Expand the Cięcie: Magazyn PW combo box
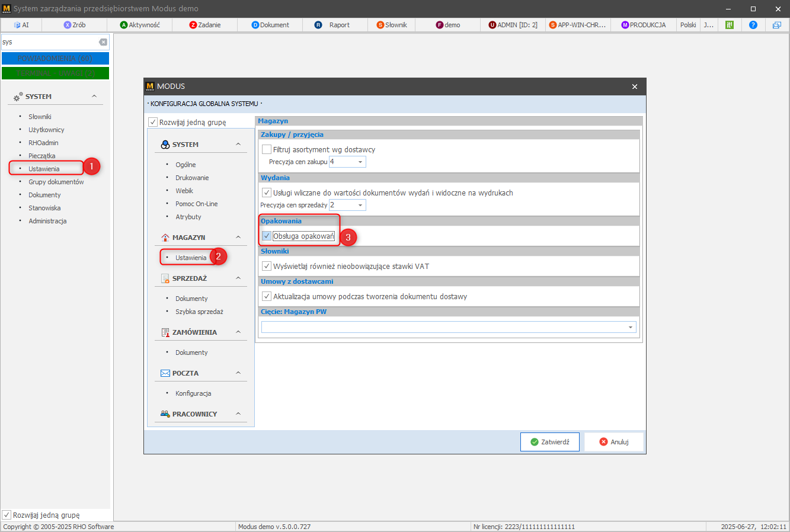 click(x=630, y=327)
